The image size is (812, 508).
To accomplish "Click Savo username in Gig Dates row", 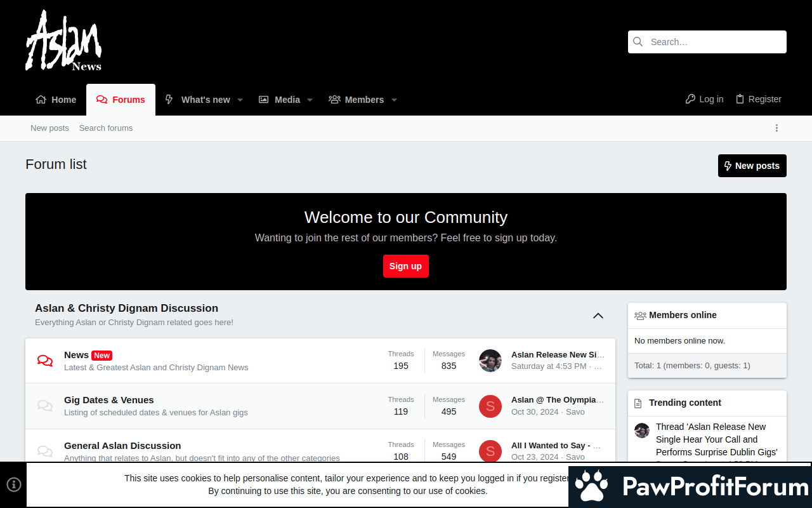I will (575, 412).
